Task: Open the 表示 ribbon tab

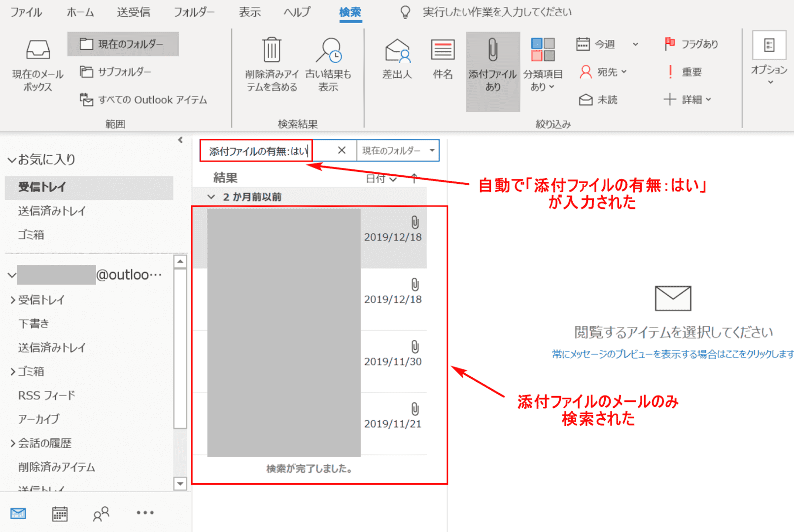Action: [249, 12]
